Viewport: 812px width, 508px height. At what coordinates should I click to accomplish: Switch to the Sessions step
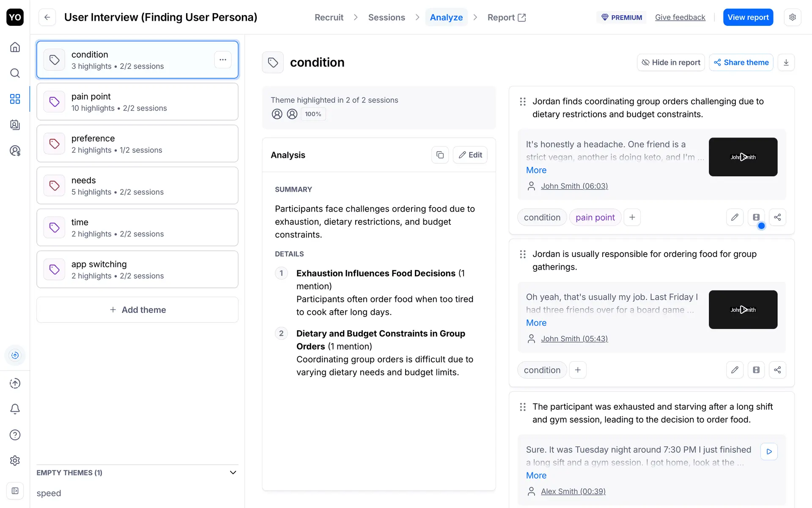[x=386, y=17]
